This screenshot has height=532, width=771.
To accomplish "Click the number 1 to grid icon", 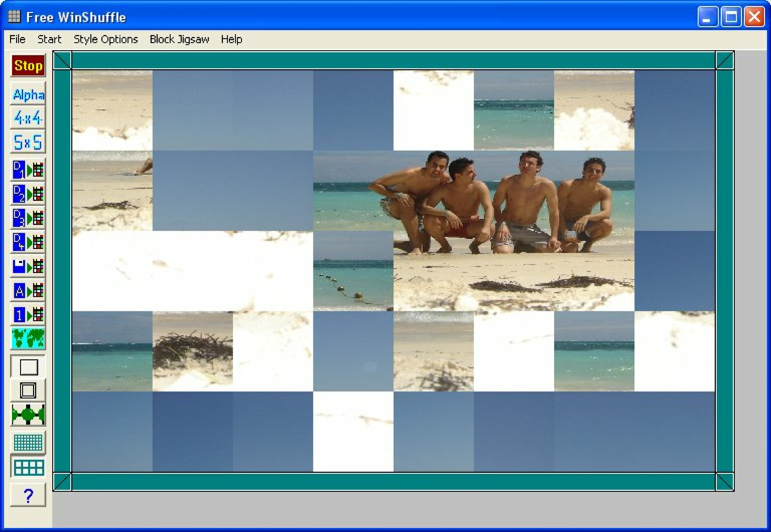I will 28,315.
